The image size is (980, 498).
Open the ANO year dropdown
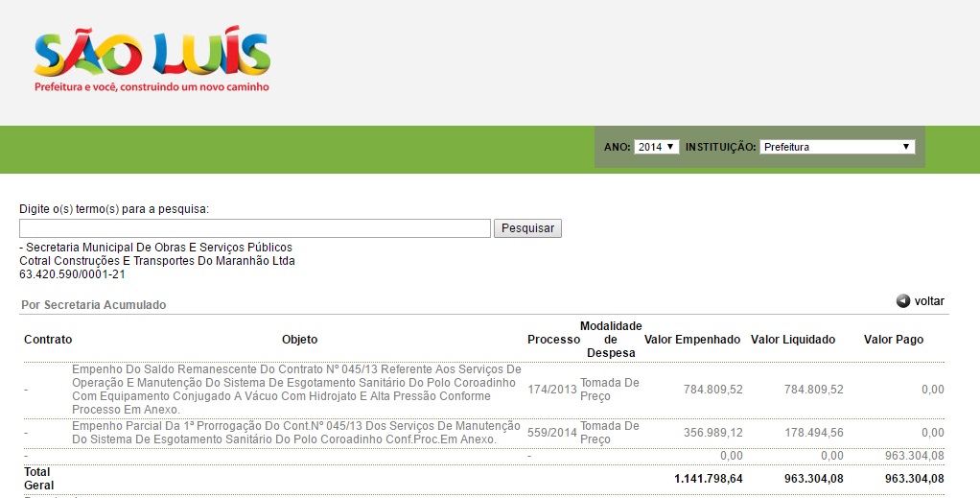(x=657, y=147)
